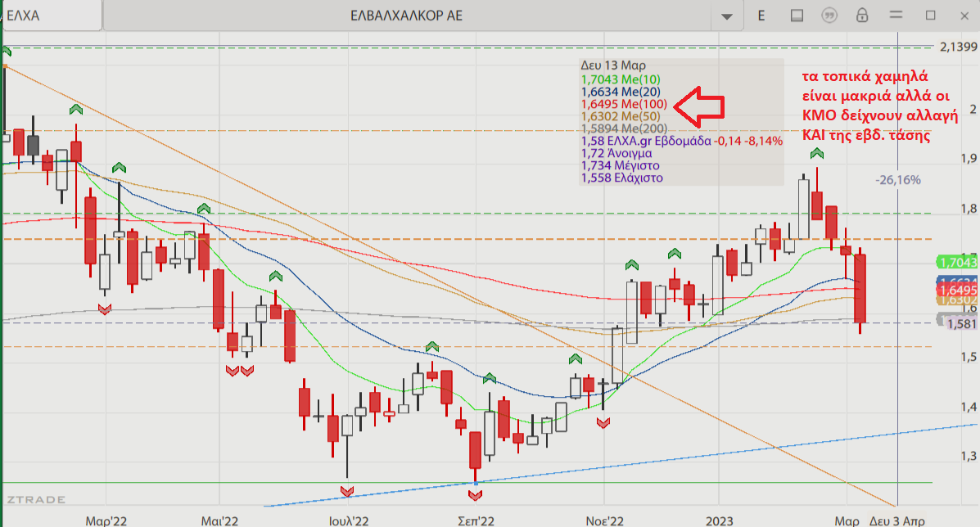Click the green 1,7043 price tag on axis
Viewport: 980px width, 527px height.
tap(956, 262)
